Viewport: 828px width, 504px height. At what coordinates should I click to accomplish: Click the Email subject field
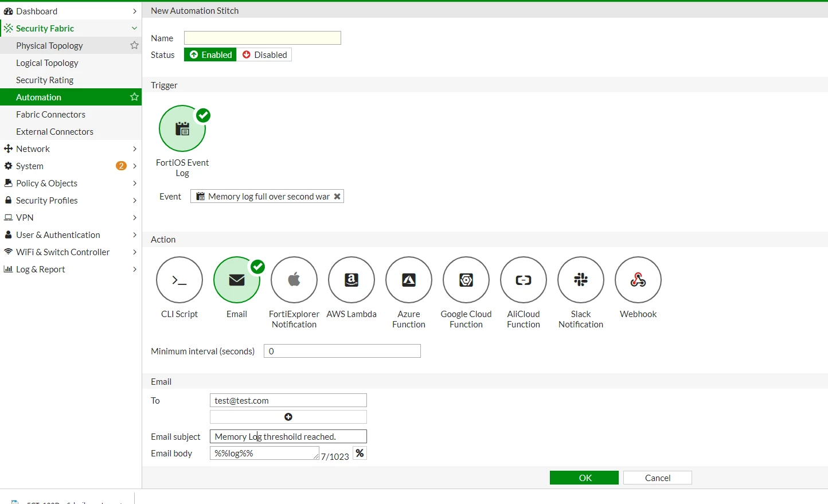click(288, 436)
